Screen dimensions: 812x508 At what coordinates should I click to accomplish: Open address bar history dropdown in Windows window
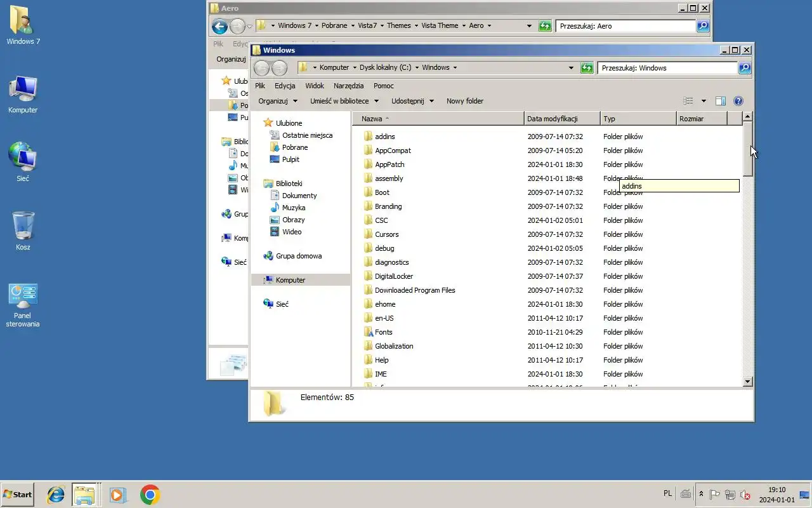tap(571, 68)
